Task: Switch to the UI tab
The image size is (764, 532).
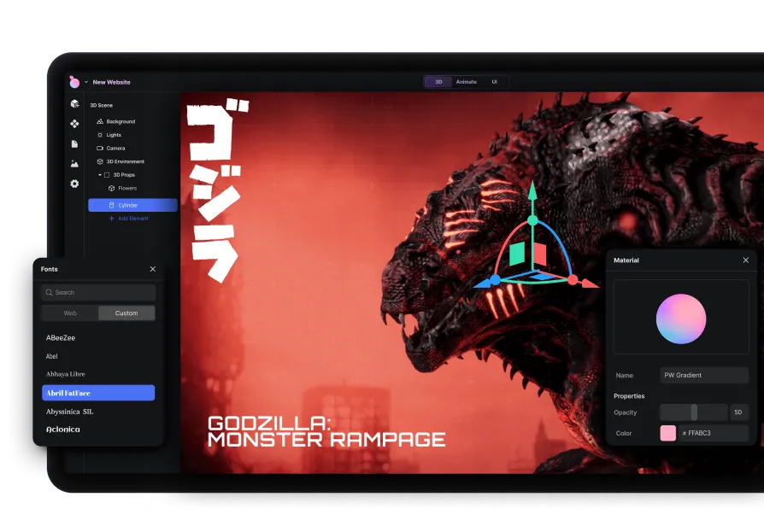Action: coord(494,82)
